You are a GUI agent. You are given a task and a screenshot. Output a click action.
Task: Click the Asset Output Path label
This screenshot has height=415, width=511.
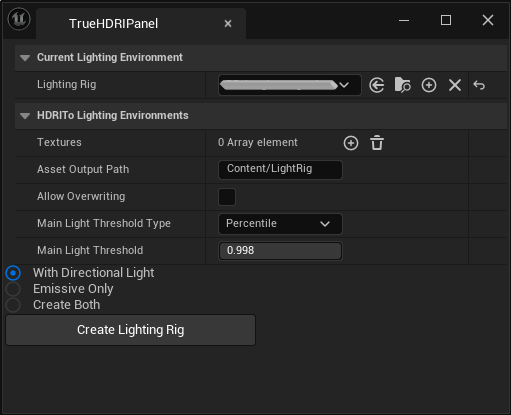(83, 169)
